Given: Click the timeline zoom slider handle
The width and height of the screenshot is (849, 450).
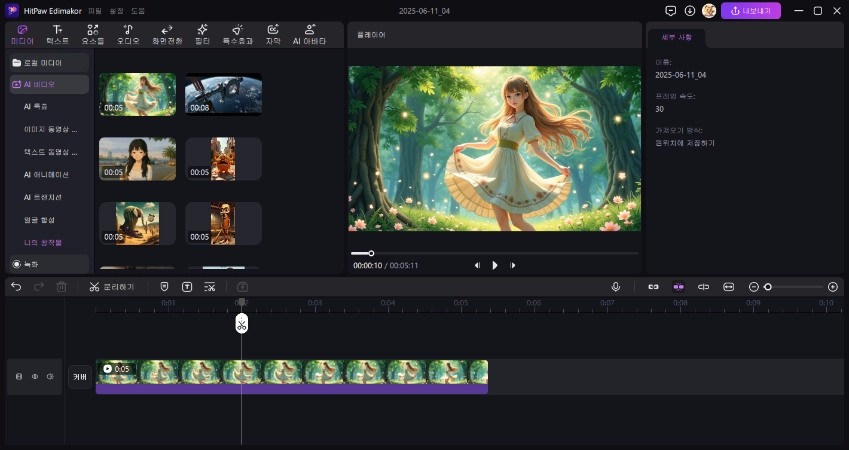Looking at the screenshot, I should click(x=768, y=287).
